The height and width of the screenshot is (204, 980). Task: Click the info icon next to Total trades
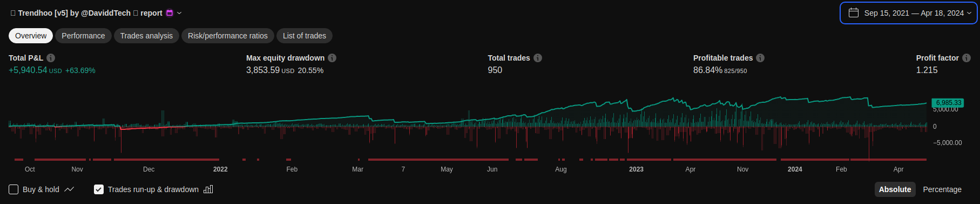coord(538,58)
